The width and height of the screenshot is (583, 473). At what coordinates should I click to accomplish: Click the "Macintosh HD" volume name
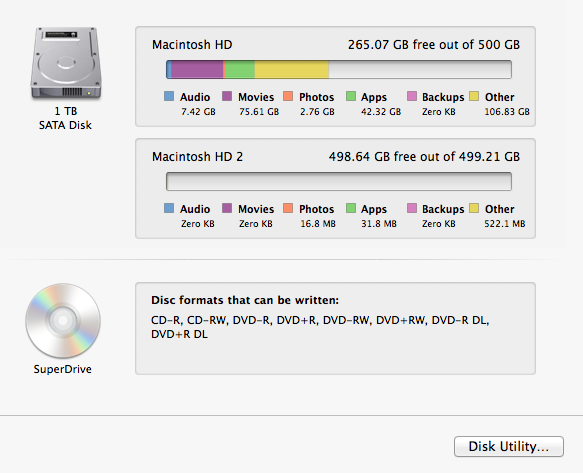coord(192,45)
